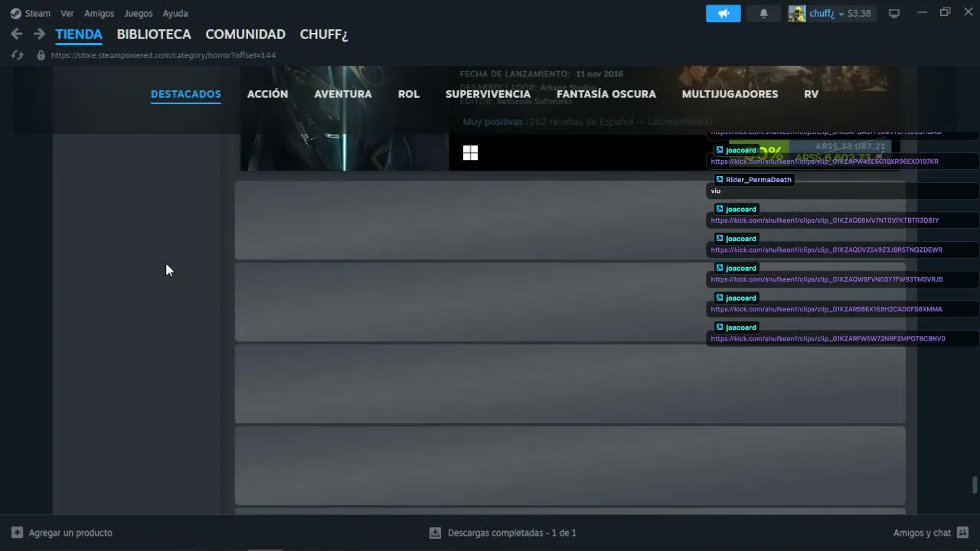
Task: Go to the BIBLIOTECA section
Action: tap(154, 34)
